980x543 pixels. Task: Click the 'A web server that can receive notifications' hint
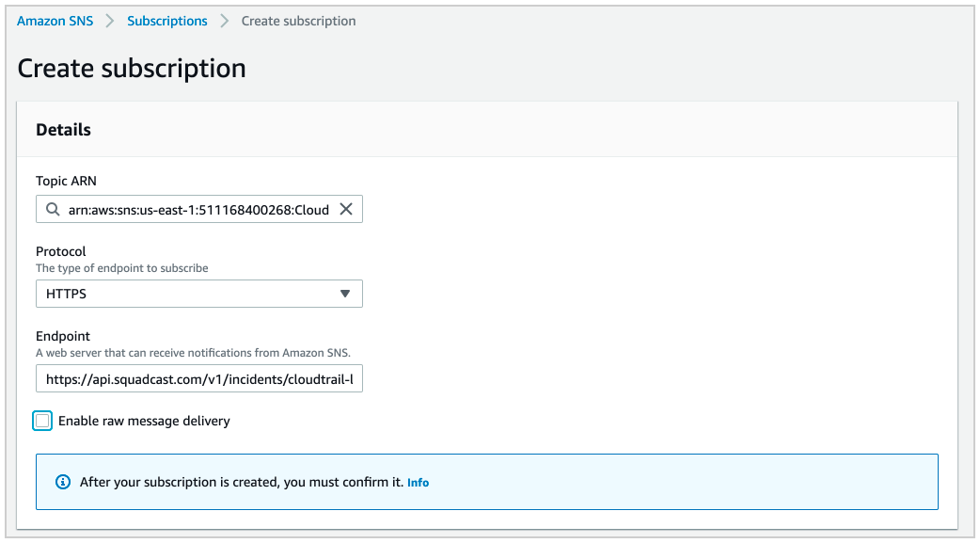click(x=193, y=353)
